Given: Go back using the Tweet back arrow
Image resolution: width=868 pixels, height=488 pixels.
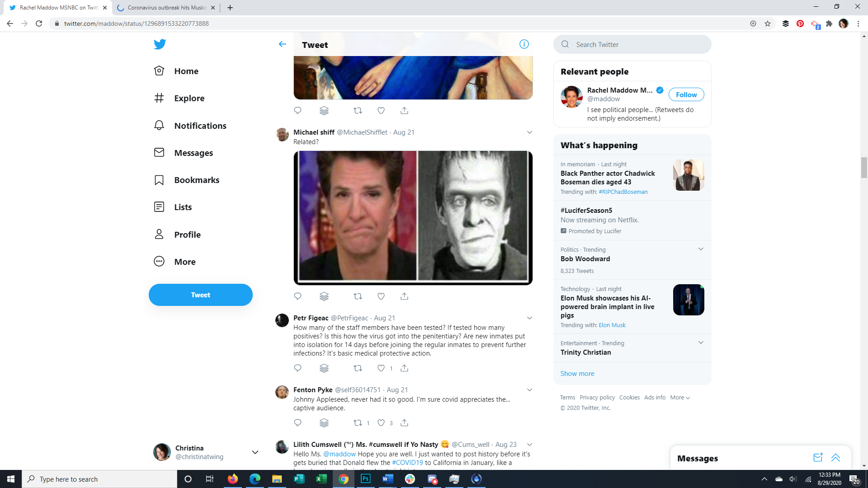Looking at the screenshot, I should [283, 44].
